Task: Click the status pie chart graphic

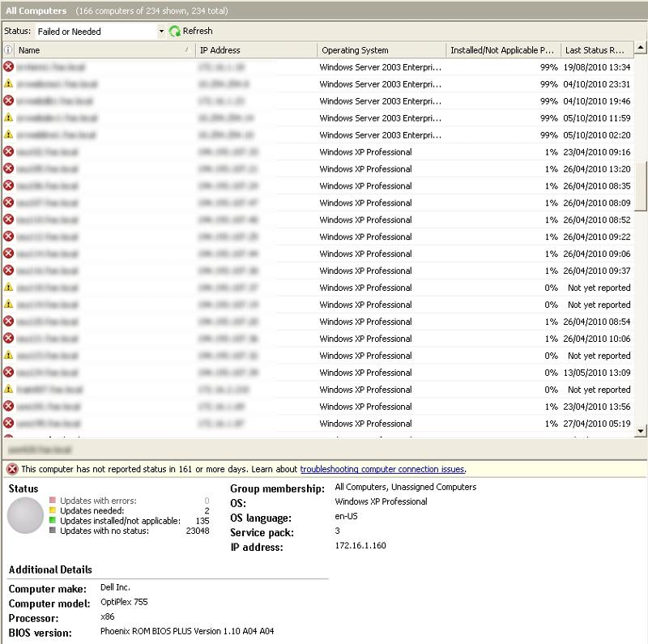Action: click(24, 513)
